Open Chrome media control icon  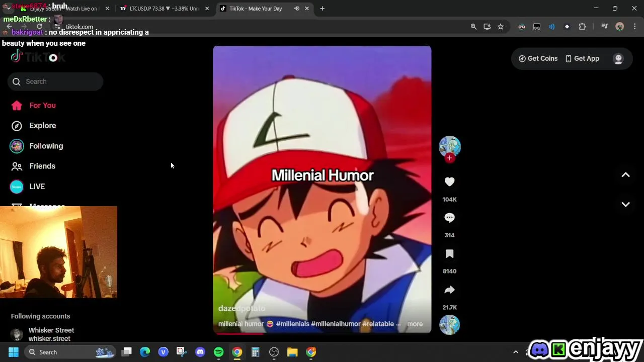[x=605, y=27]
